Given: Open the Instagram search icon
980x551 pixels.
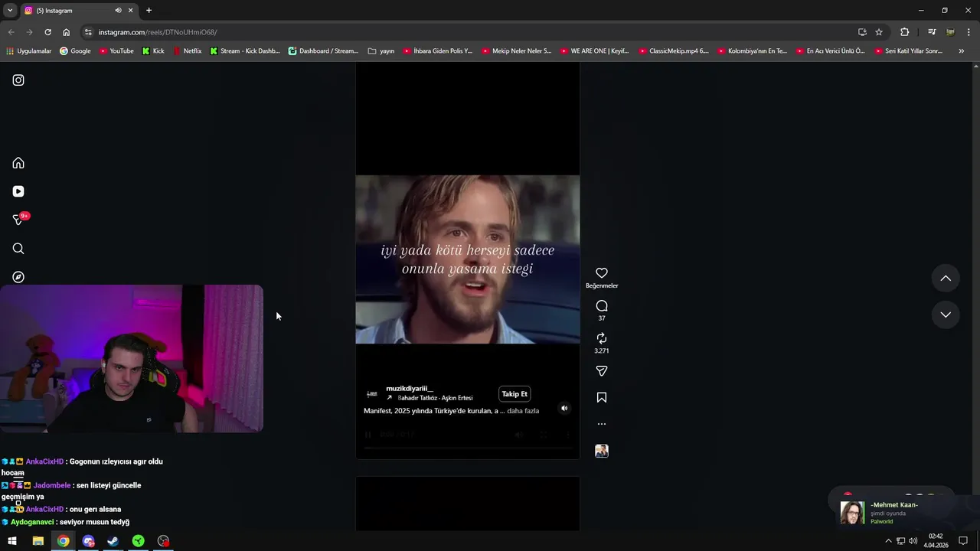Looking at the screenshot, I should 18,249.
